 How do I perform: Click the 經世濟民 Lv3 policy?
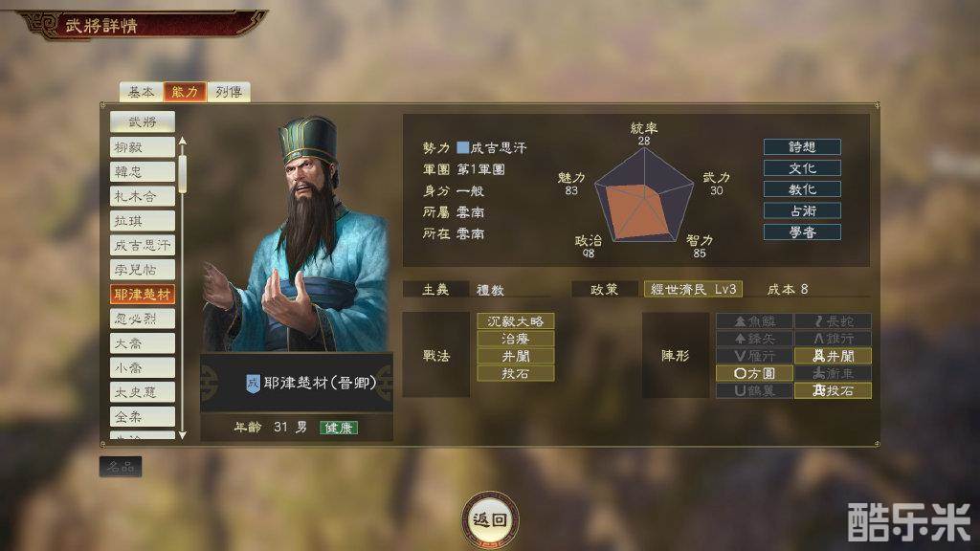(693, 289)
